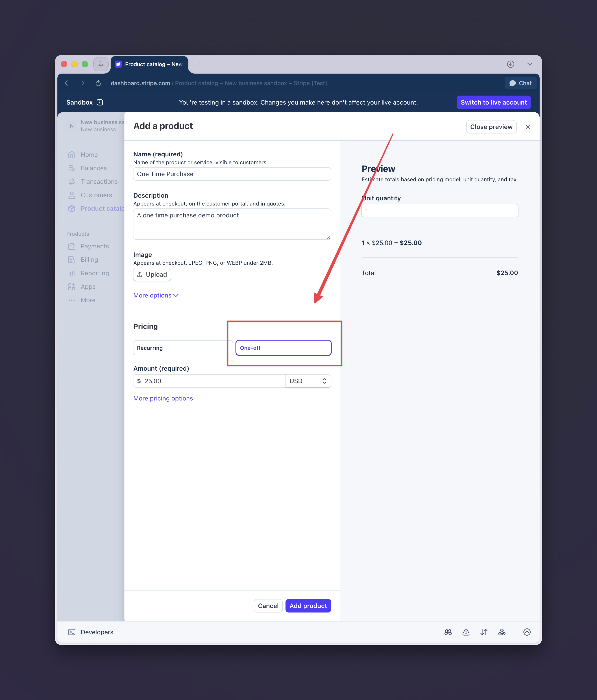The image size is (597, 700).
Task: Open the Developers terminal icon
Action: click(x=72, y=632)
